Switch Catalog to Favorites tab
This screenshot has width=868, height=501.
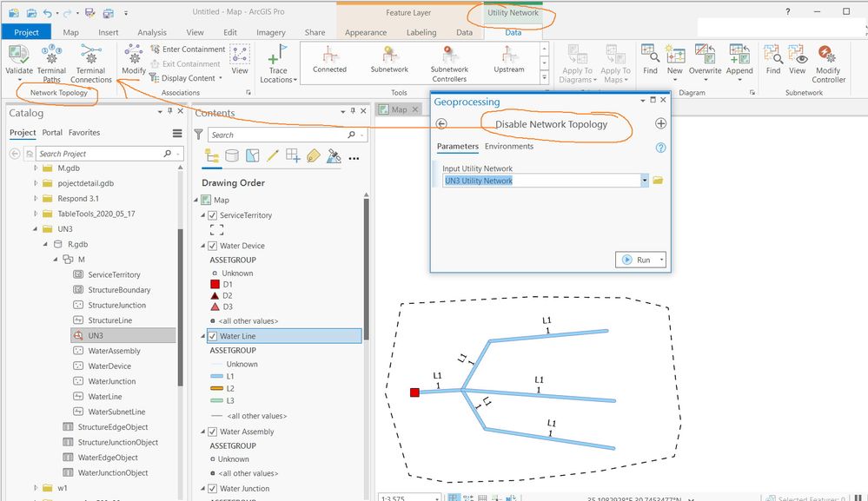84,133
